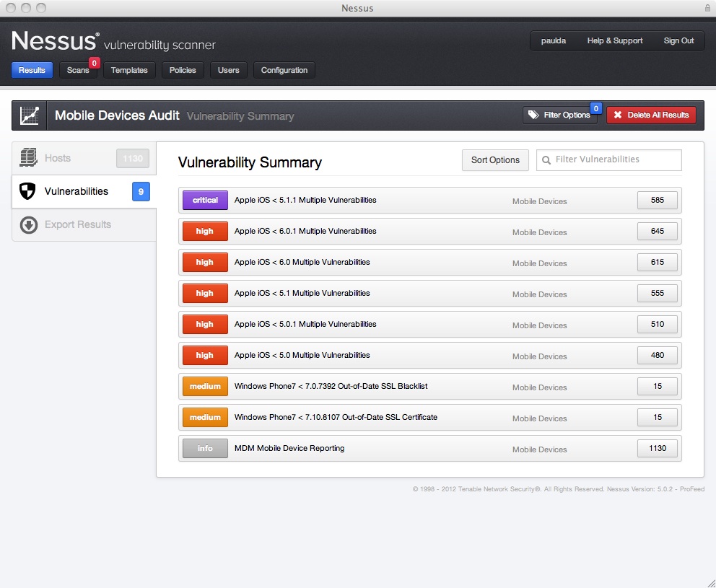Screen dimensions: 716x588
Task: Go to the Policies tab
Action: click(183, 70)
